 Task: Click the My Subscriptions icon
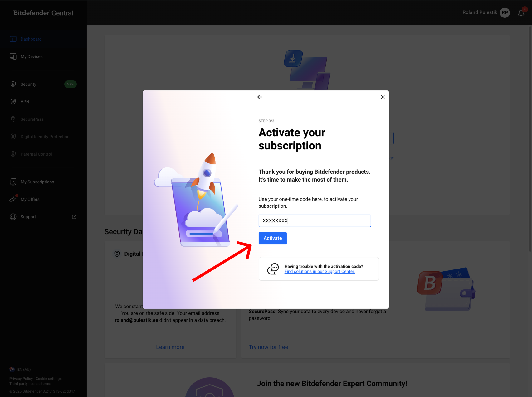point(13,182)
